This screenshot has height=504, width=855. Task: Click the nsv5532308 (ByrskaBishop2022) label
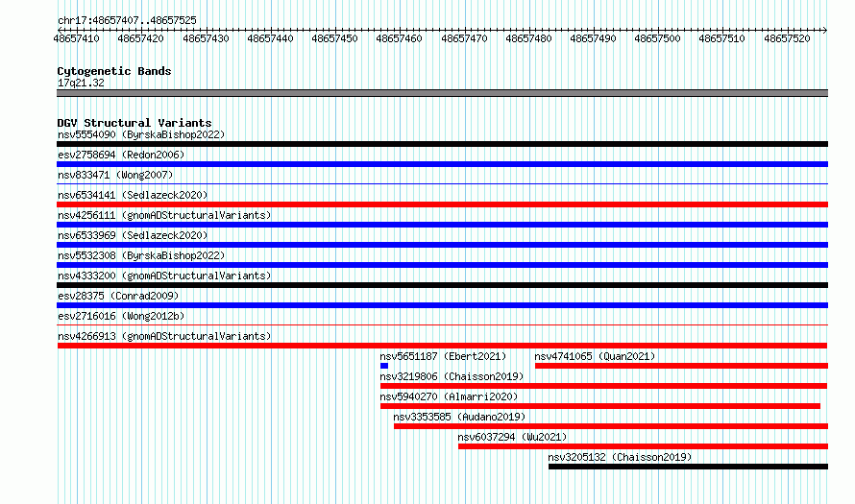point(141,255)
